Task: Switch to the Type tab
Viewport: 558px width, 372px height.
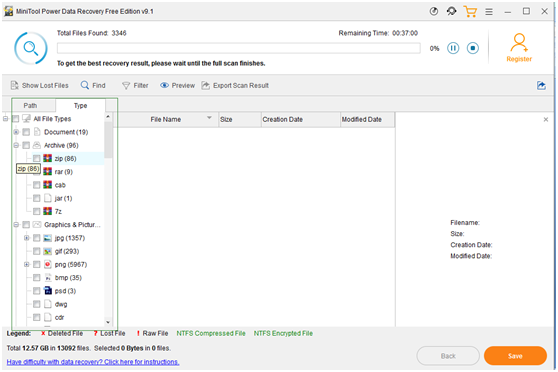Action: (80, 105)
